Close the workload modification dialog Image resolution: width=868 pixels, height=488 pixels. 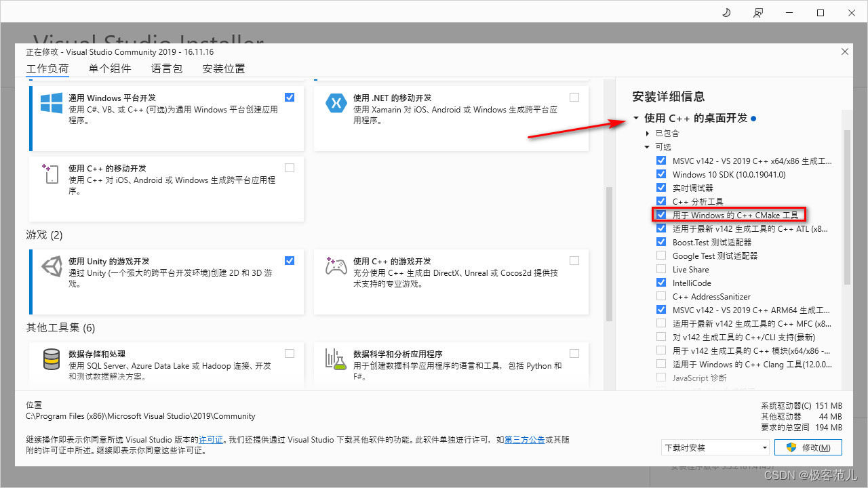tap(844, 52)
